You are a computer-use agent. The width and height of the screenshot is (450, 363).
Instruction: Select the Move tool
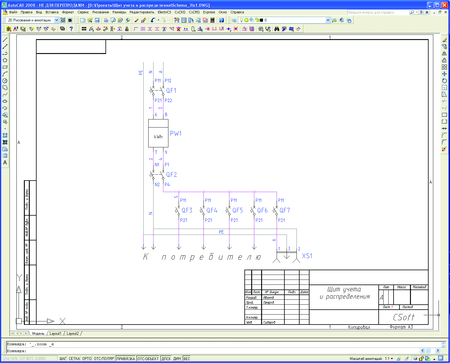tap(444, 74)
